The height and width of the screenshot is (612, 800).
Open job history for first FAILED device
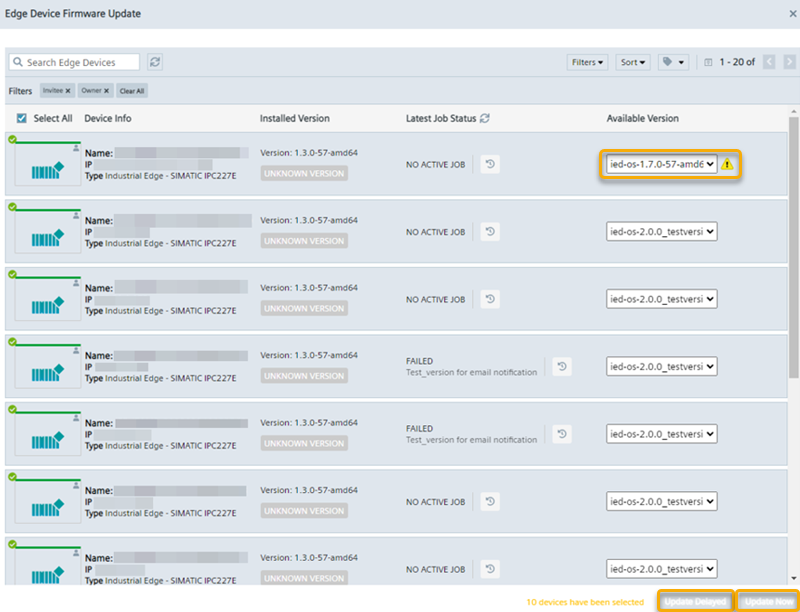[x=562, y=367]
